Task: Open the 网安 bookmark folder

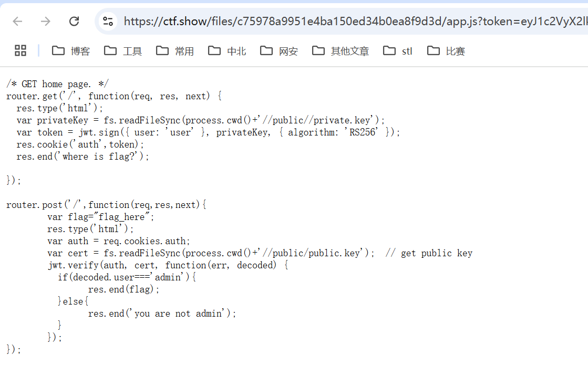Action: (x=279, y=51)
